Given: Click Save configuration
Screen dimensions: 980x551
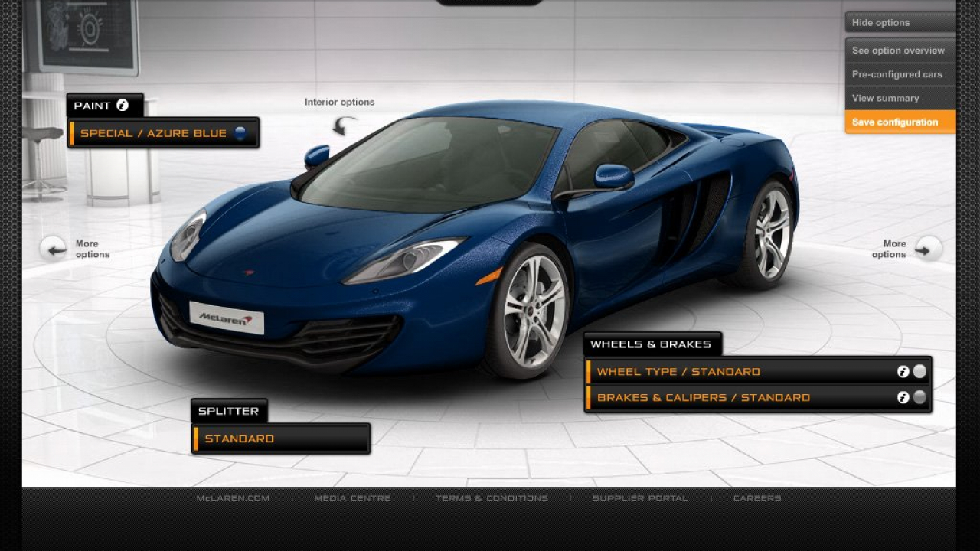Looking at the screenshot, I should [900, 122].
